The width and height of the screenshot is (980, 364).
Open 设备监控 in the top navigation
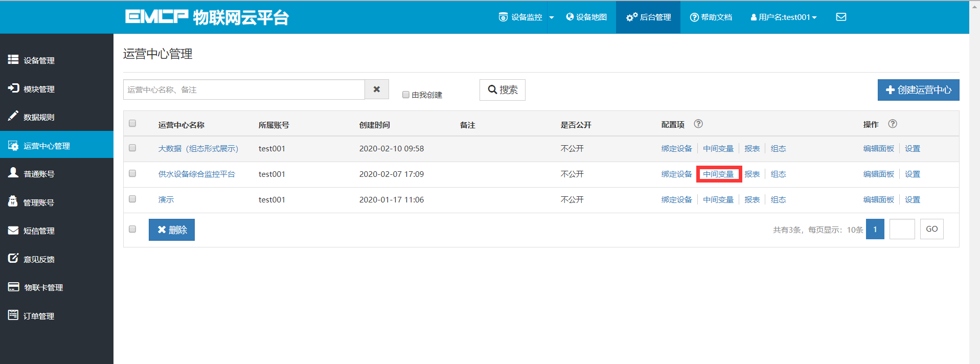click(x=520, y=17)
